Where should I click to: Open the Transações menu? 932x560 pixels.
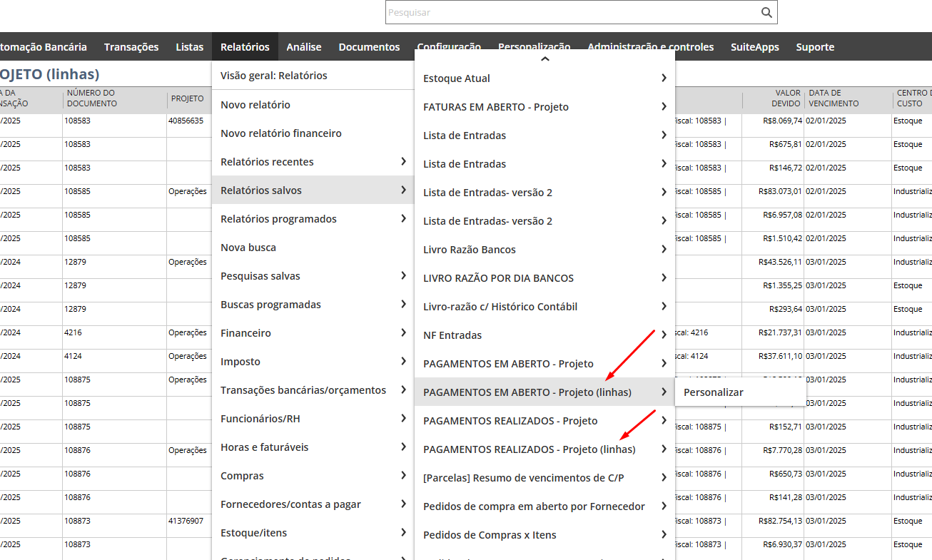tap(131, 47)
